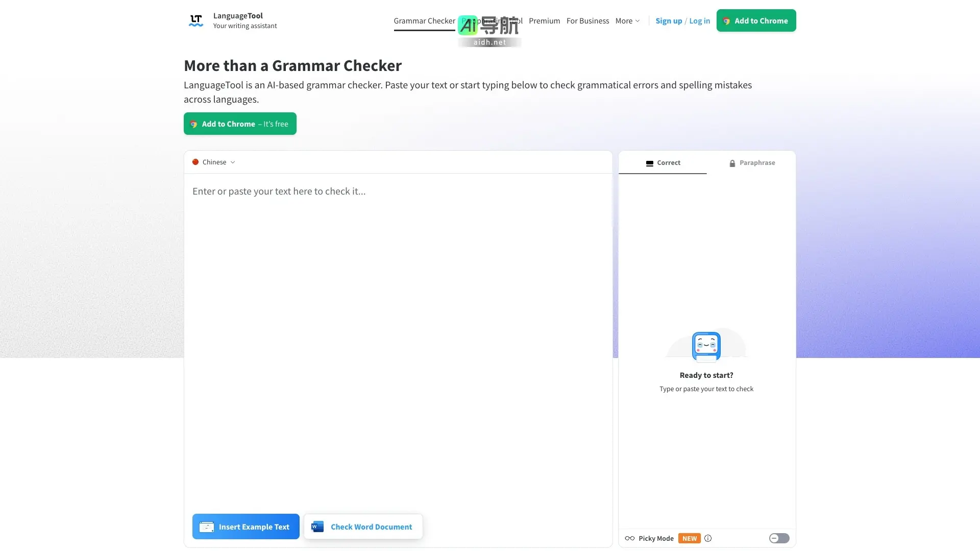Click the Chrome icon in Add to Chrome button
Viewport: 980px width, 551px height.
pos(726,21)
